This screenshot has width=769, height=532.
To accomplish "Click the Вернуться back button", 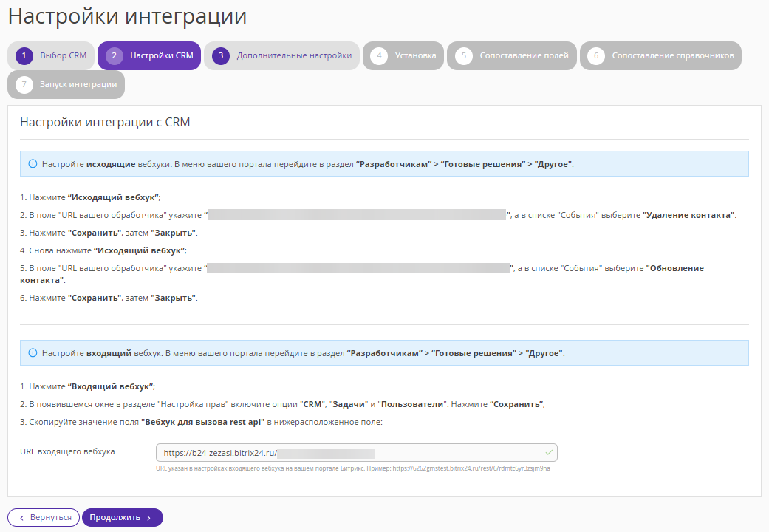I will pyautogui.click(x=44, y=517).
